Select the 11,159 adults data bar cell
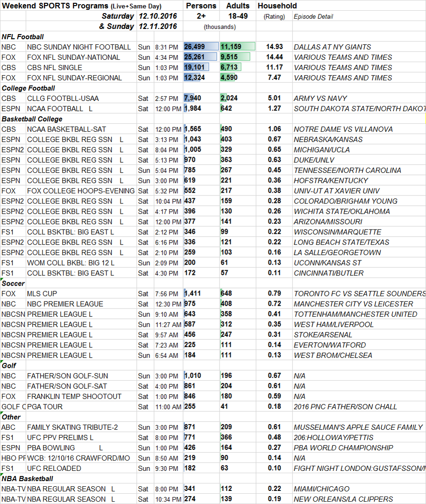 [x=238, y=47]
